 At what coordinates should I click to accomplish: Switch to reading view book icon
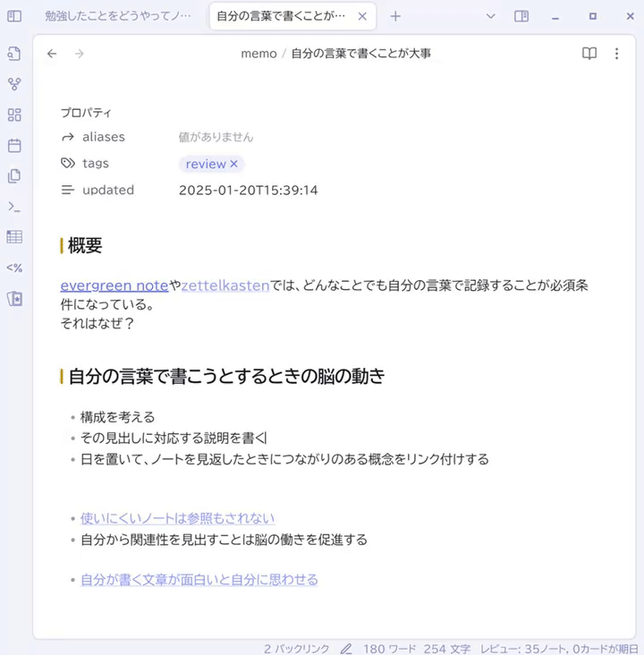589,54
